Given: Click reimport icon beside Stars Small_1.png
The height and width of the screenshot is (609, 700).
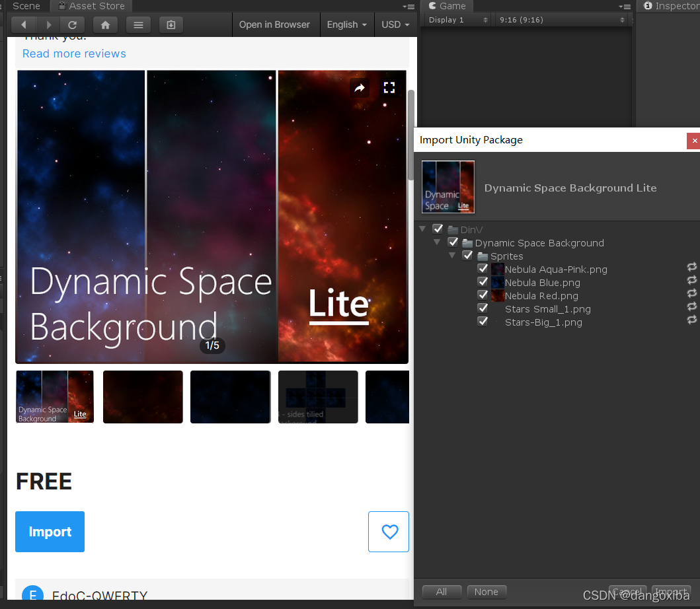Looking at the screenshot, I should coord(691,306).
